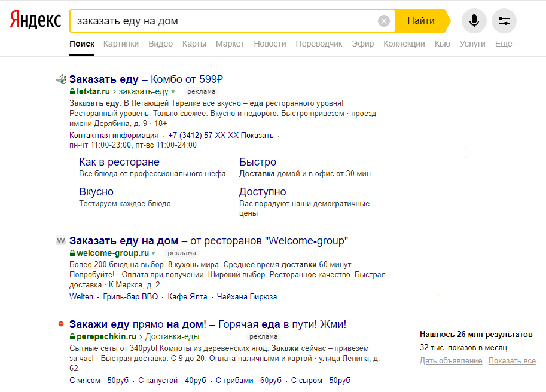This screenshot has width=546, height=392.
Task: Click the реклама label beside welcome-group.ru
Action: (182, 253)
